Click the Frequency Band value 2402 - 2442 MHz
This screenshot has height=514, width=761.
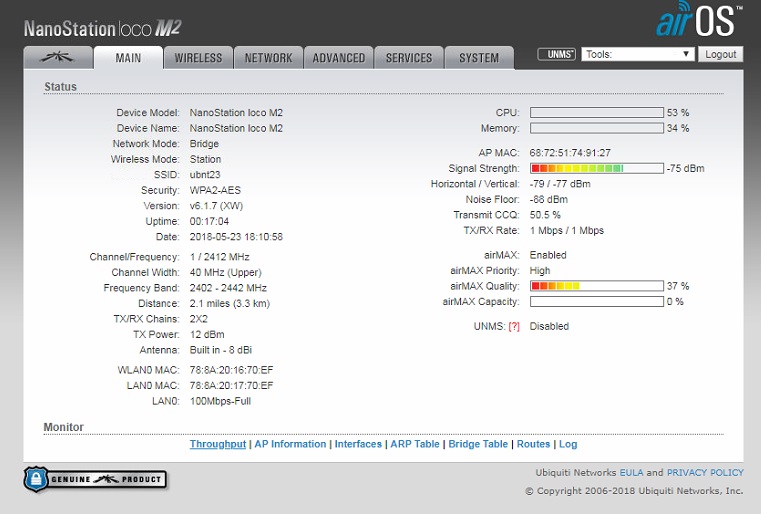click(x=228, y=288)
